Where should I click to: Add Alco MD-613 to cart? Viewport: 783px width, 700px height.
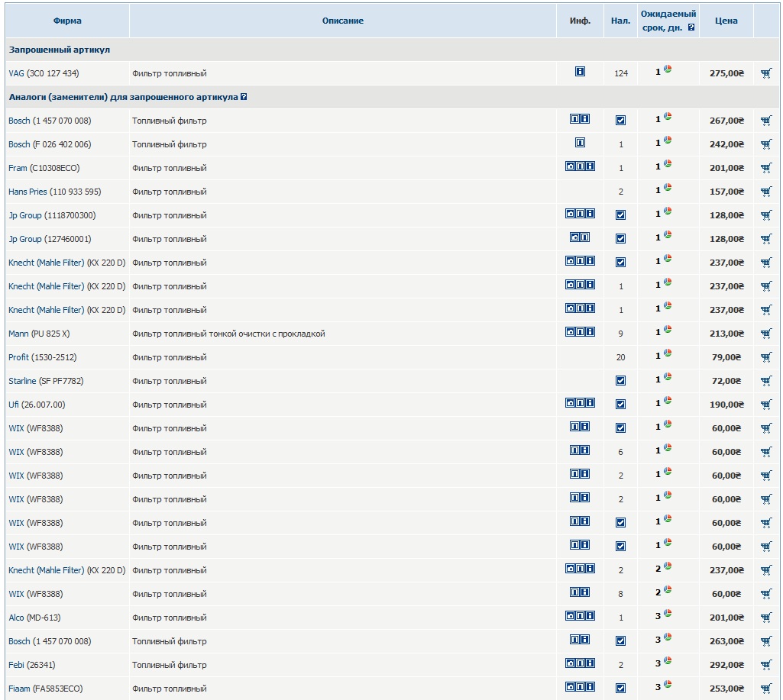[x=766, y=618]
